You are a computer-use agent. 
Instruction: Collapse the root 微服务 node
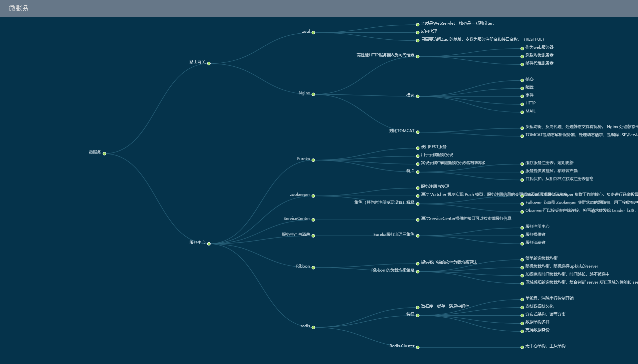point(104,153)
